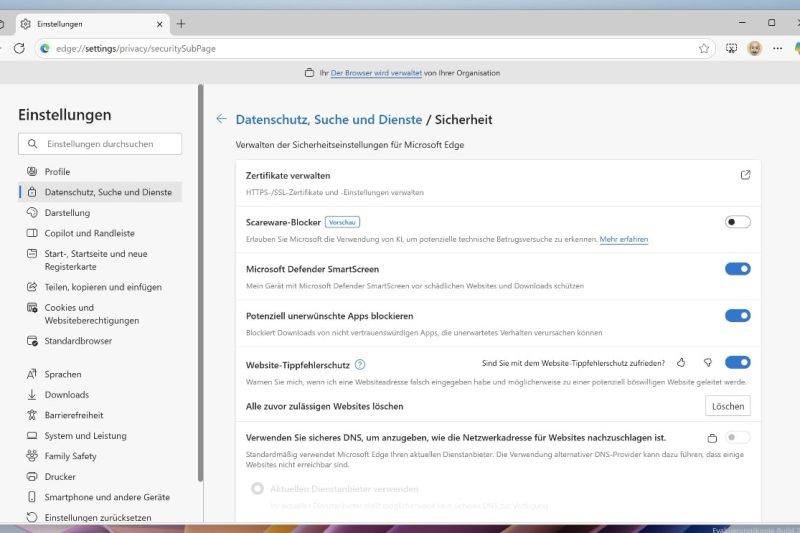Select Datenschutz, Suche und Dienste in sidebar
This screenshot has width=800, height=533.
point(100,192)
